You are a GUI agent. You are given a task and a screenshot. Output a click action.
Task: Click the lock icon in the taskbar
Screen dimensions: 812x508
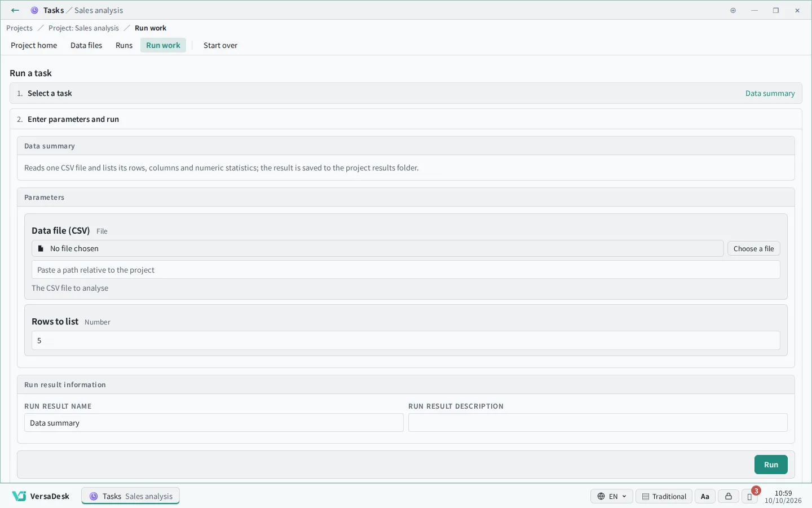click(x=729, y=496)
